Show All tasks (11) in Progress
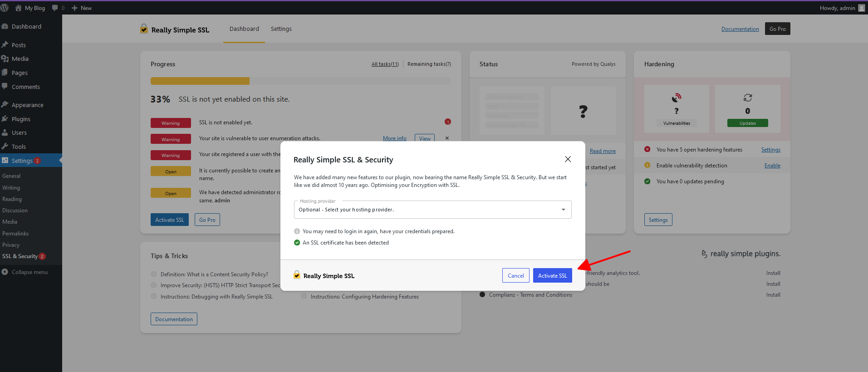 click(385, 64)
